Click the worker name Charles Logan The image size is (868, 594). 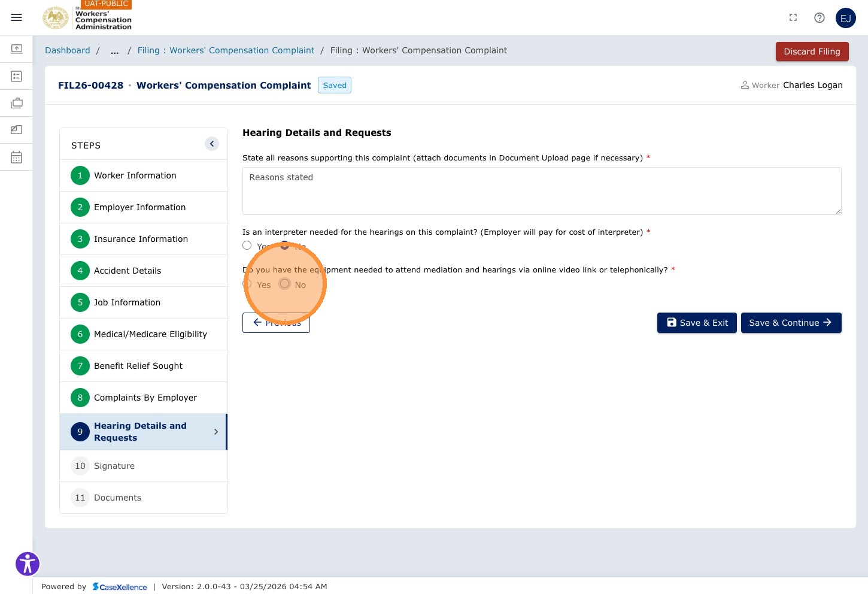click(812, 85)
